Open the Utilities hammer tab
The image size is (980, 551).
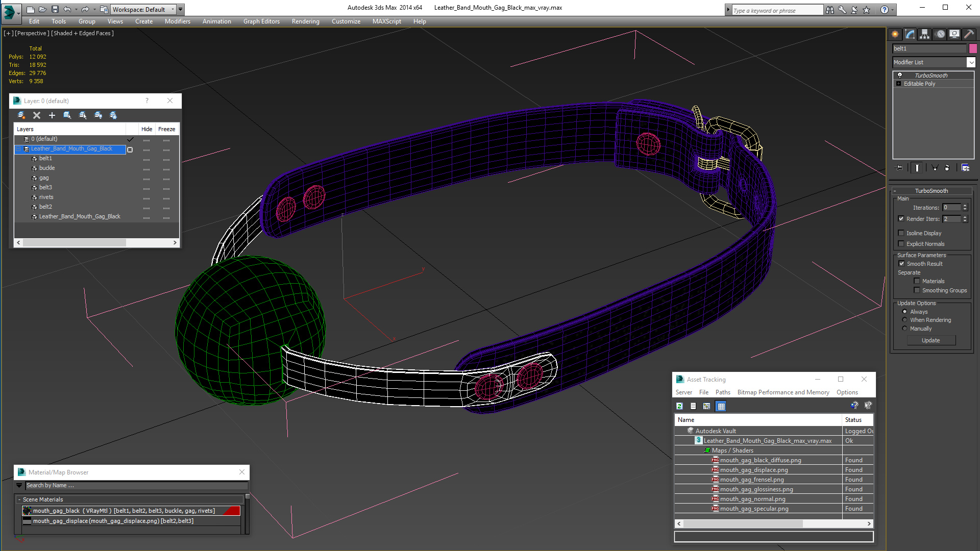(969, 34)
